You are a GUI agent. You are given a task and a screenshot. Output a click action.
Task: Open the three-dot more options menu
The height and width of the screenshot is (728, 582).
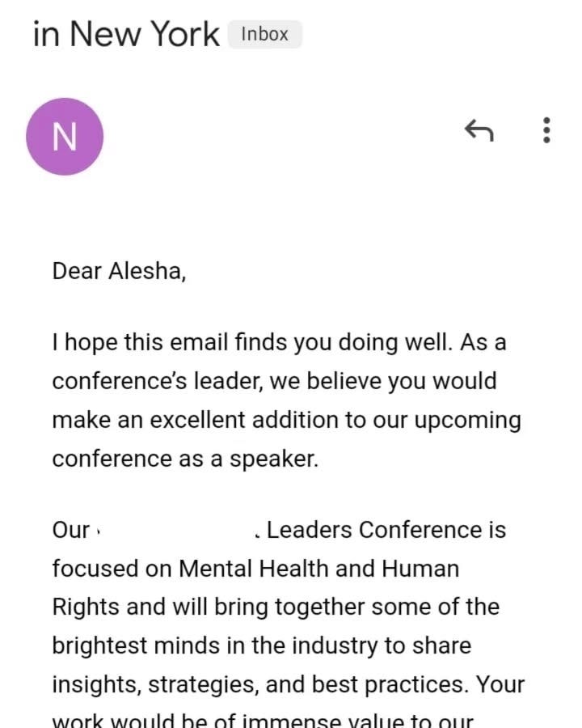(x=546, y=130)
